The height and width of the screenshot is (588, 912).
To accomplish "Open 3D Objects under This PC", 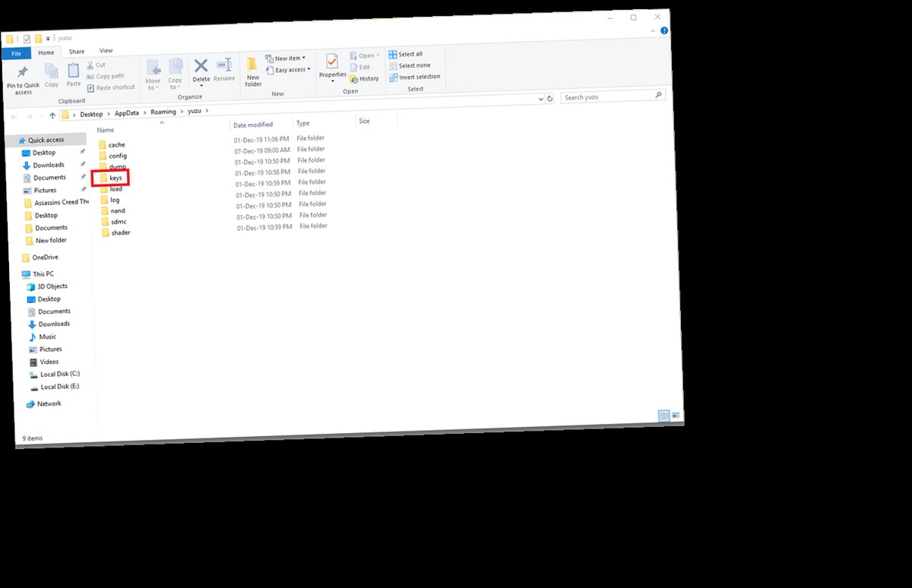I will pyautogui.click(x=47, y=286).
